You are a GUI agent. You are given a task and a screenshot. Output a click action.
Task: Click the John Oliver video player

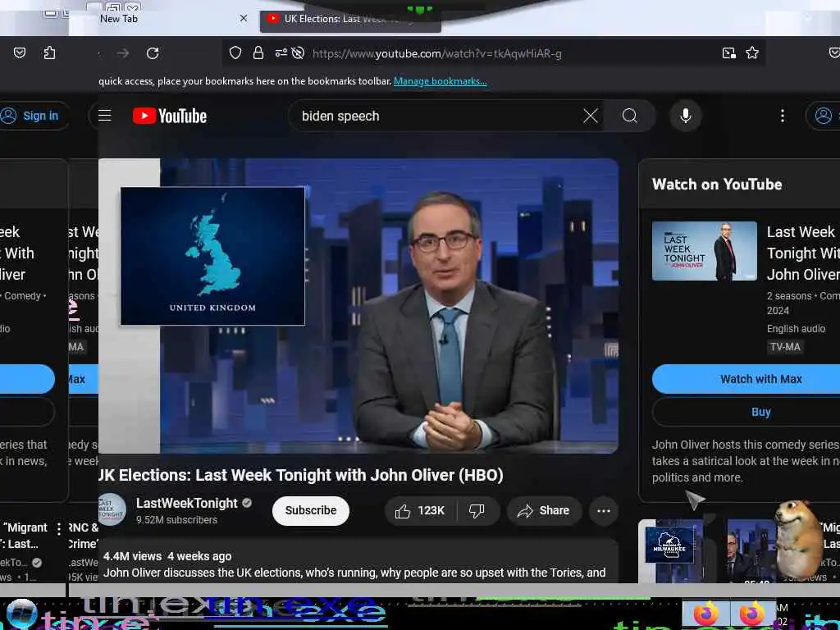point(358,306)
